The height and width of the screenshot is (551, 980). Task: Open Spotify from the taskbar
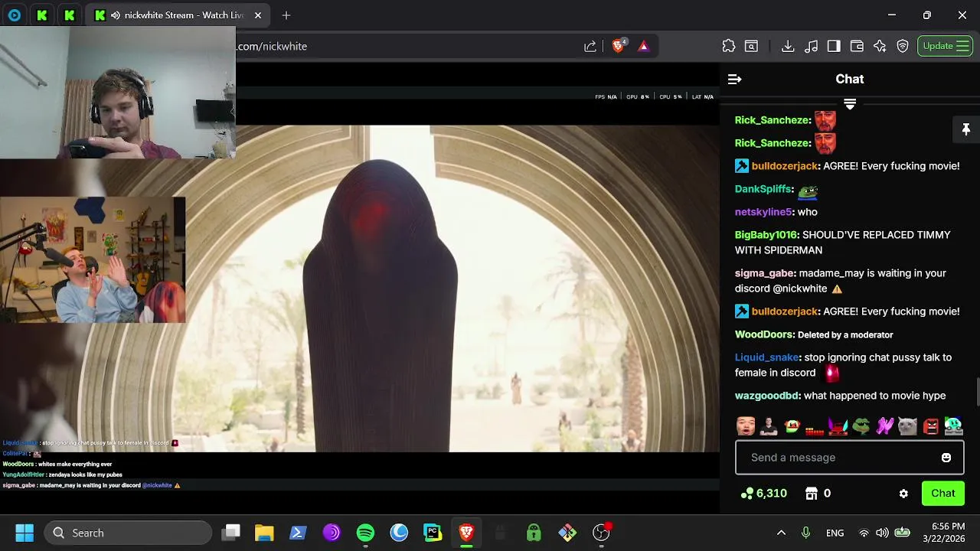[x=365, y=533]
